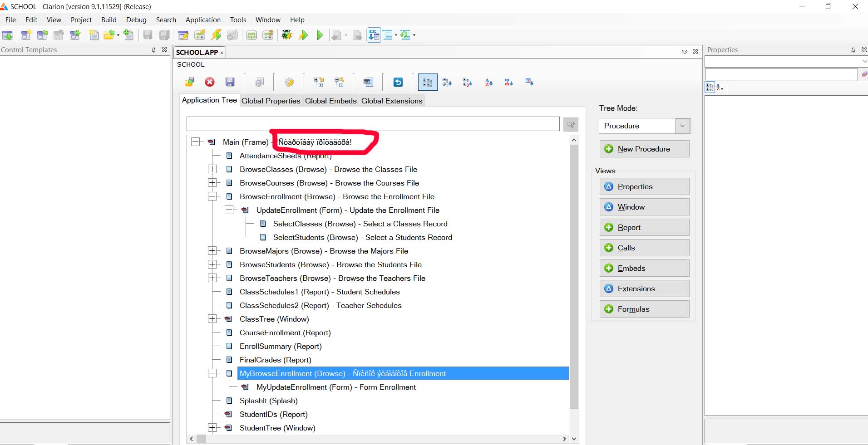The image size is (868, 445).
Task: Expand the BrowseClasses tree node
Action: point(212,169)
